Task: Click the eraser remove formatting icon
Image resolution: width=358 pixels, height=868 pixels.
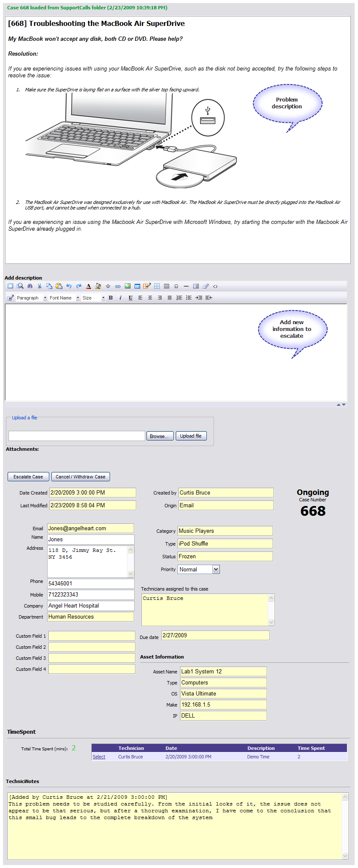Action: [x=206, y=286]
